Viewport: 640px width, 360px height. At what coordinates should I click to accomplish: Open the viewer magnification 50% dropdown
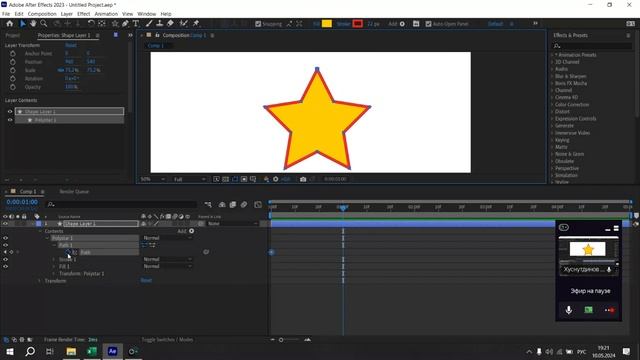click(x=153, y=179)
